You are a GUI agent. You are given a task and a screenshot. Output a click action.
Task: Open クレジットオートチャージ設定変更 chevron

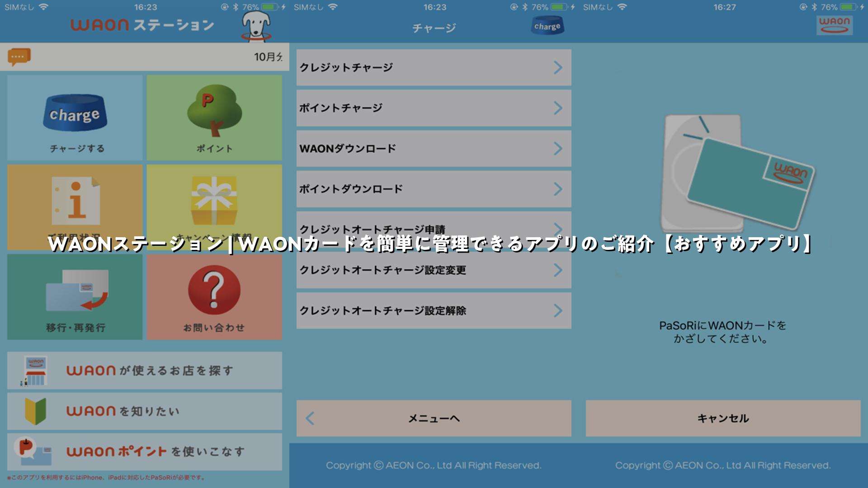coord(558,270)
